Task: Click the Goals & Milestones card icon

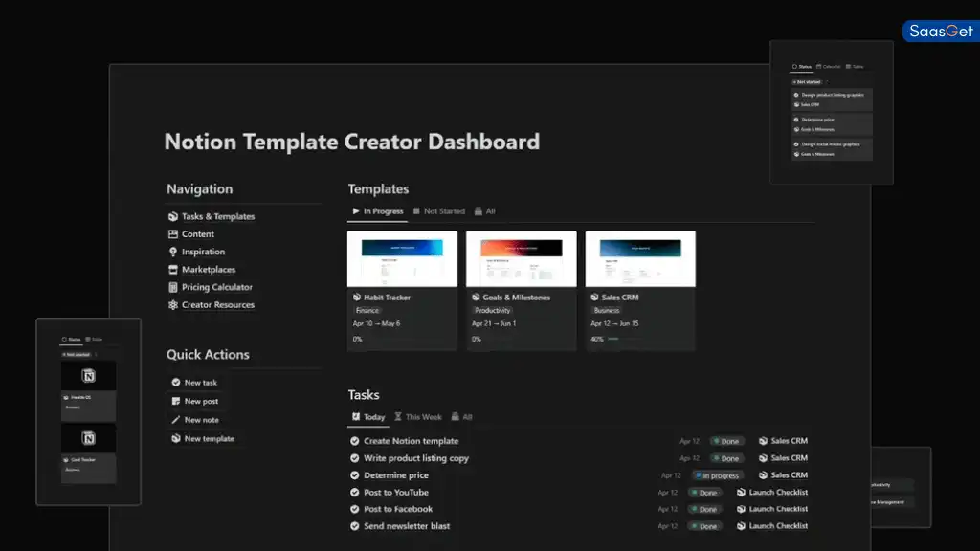Action: (476, 298)
